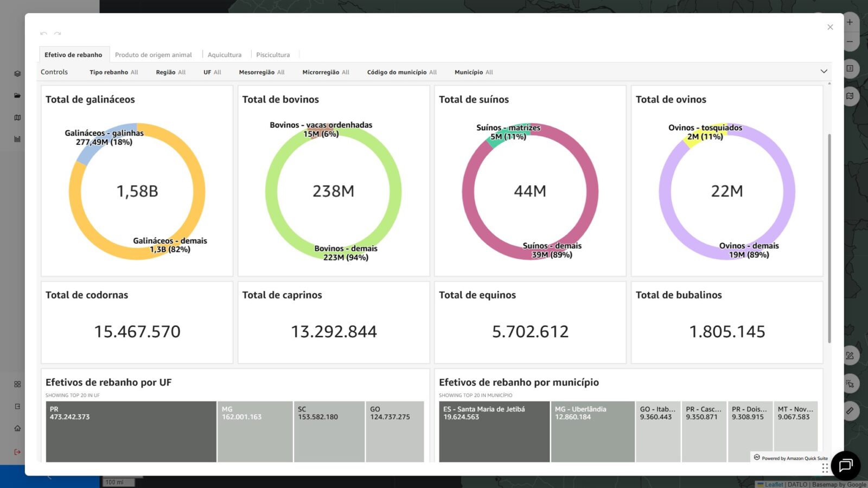
Task: Click the red logout icon
Action: [x=17, y=452]
